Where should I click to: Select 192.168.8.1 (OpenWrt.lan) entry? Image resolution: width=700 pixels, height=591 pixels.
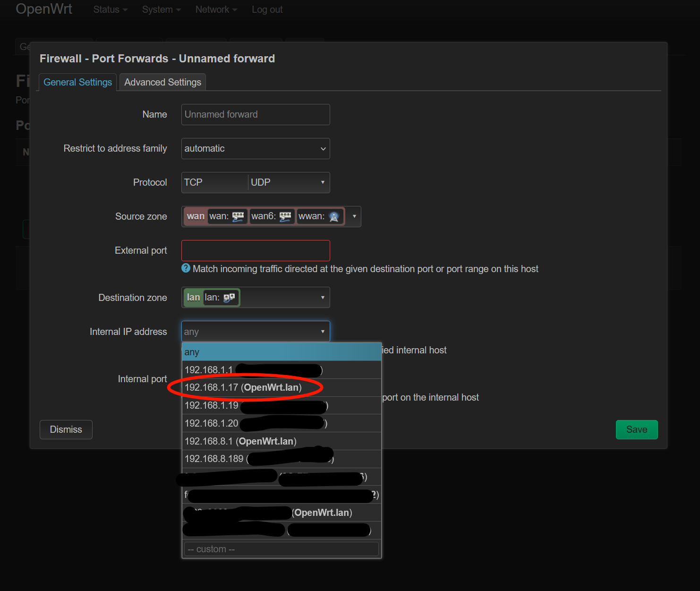tap(282, 441)
